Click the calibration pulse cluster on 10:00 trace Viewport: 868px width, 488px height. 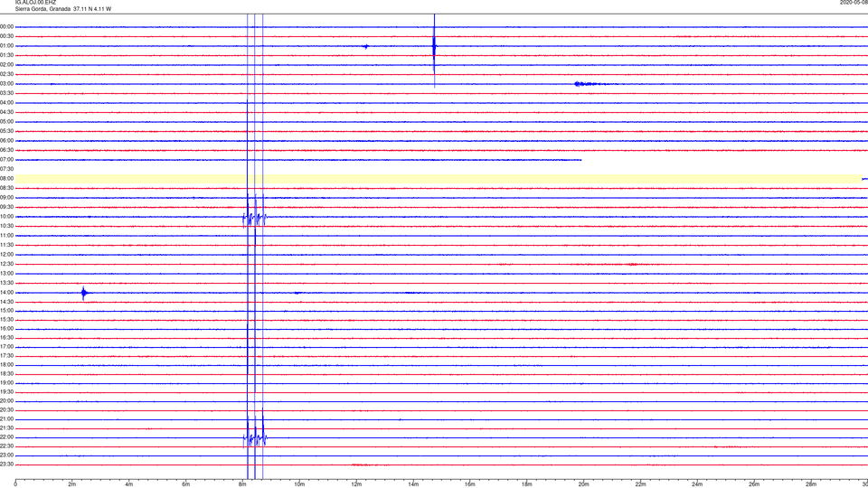click(255, 218)
